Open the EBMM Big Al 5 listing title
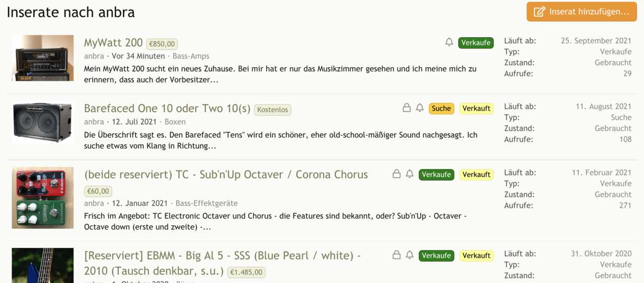The height and width of the screenshot is (283, 644). pyautogui.click(x=222, y=256)
